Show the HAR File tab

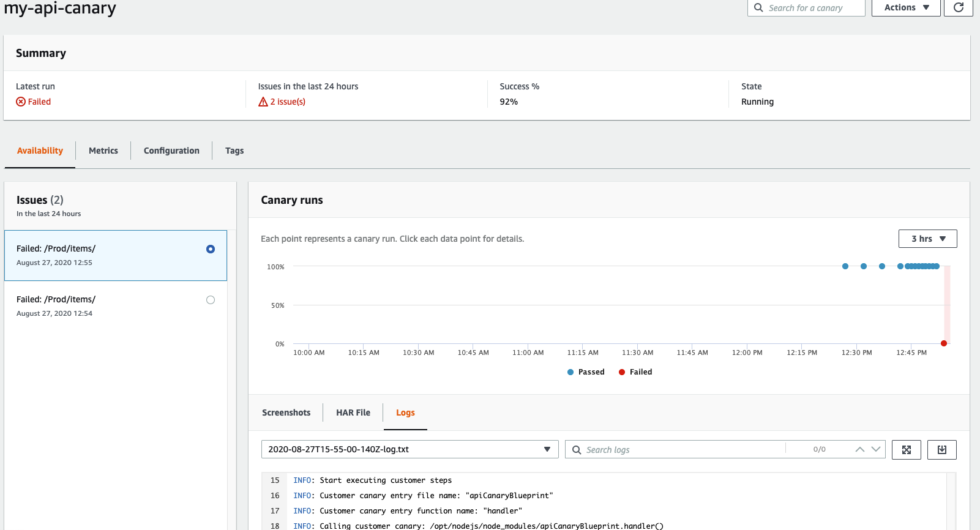353,412
